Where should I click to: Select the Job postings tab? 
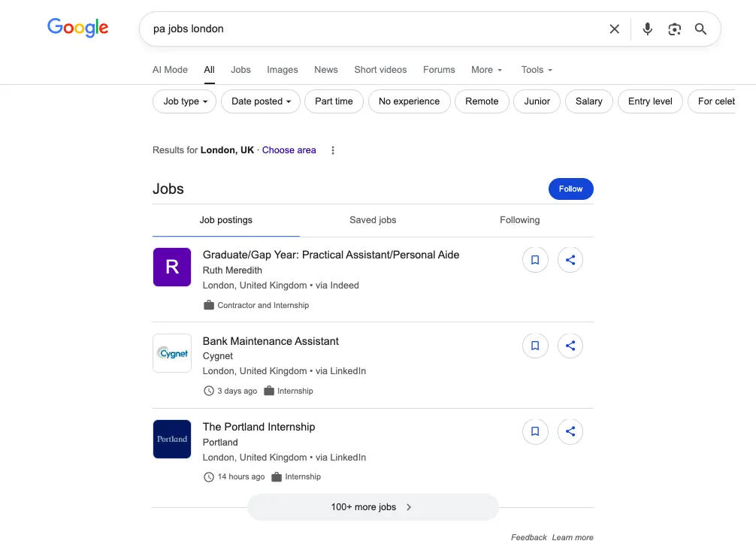pyautogui.click(x=226, y=220)
